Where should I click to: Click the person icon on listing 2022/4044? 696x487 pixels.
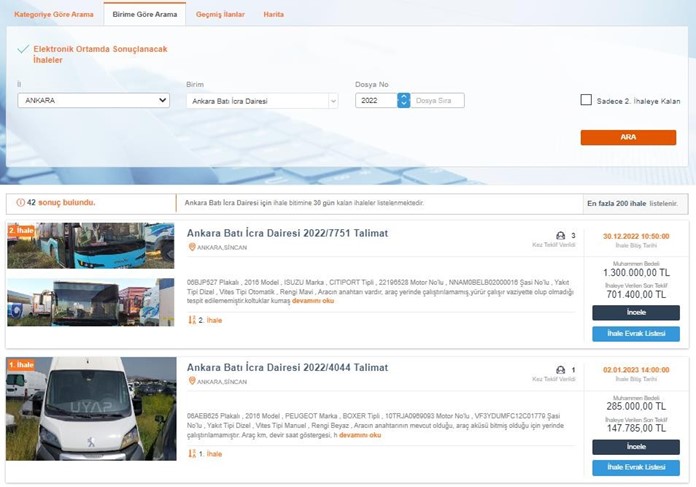click(x=560, y=370)
